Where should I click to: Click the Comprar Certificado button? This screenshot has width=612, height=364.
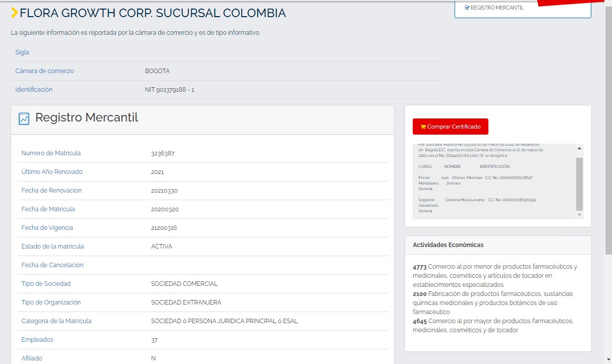coord(451,127)
